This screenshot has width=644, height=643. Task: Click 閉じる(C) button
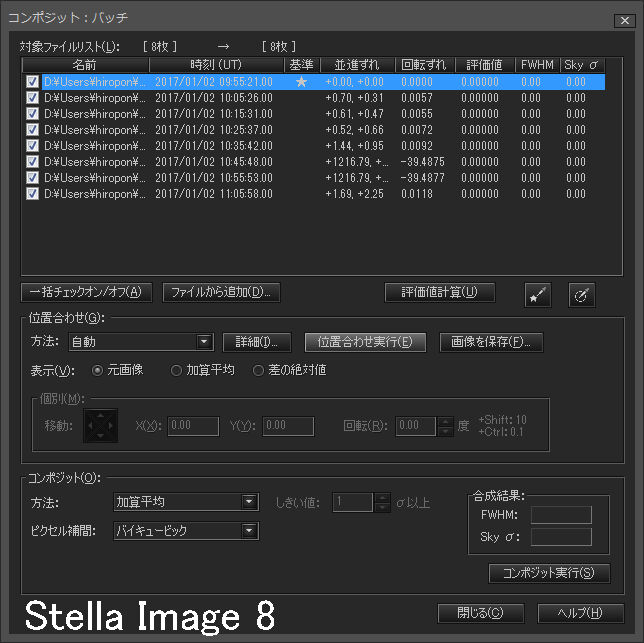[x=481, y=613]
